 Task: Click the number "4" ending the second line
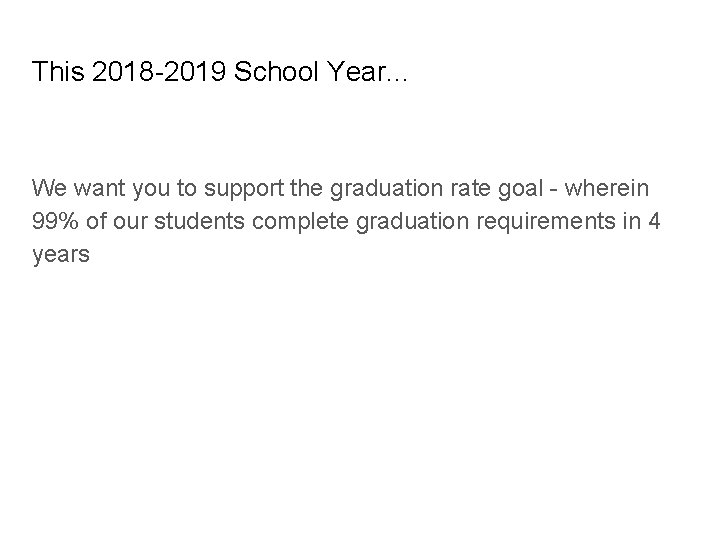pyautogui.click(x=652, y=221)
